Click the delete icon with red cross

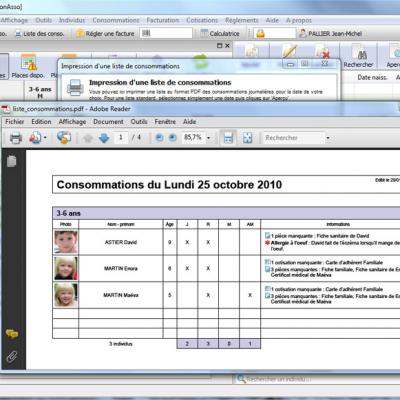[322, 53]
